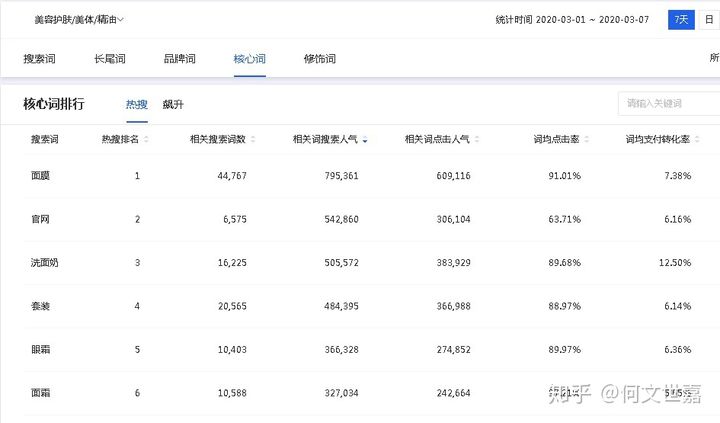Click the keyword search input field

(668, 104)
